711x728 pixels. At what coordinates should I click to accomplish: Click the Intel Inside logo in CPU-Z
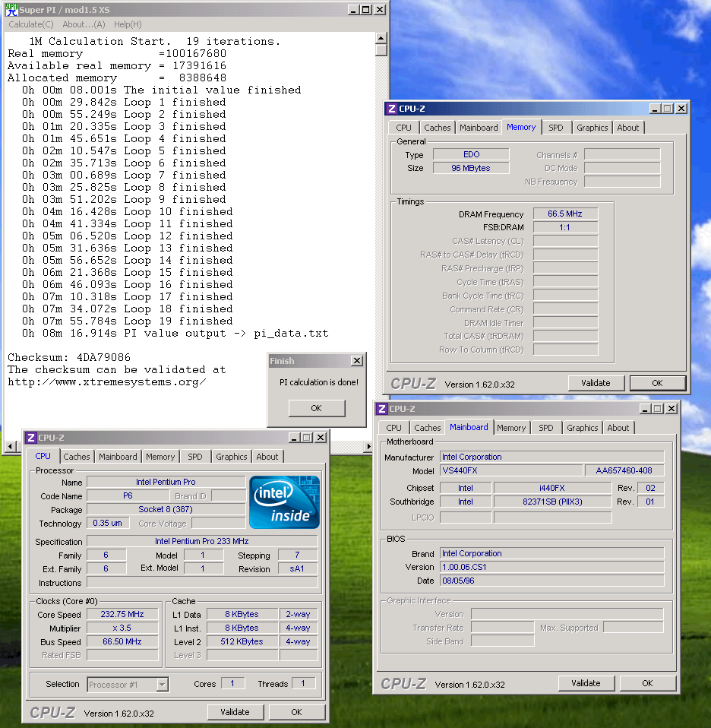click(x=285, y=502)
